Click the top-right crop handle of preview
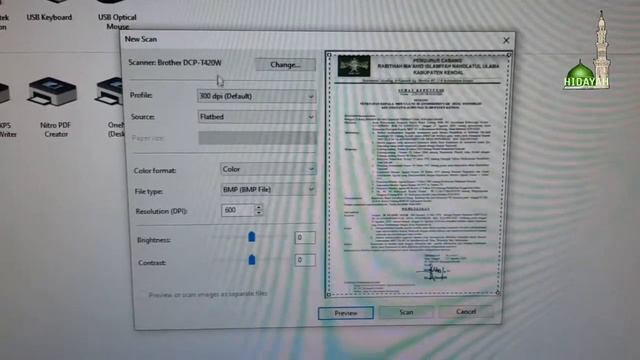Viewport: 640px width, 360px height. 509,55
